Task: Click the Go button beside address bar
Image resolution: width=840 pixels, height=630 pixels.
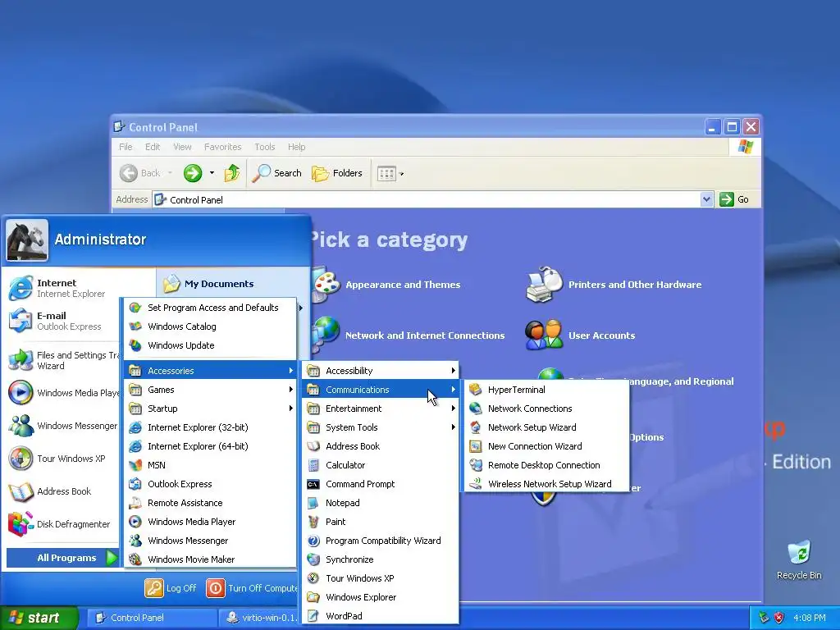Action: (734, 199)
